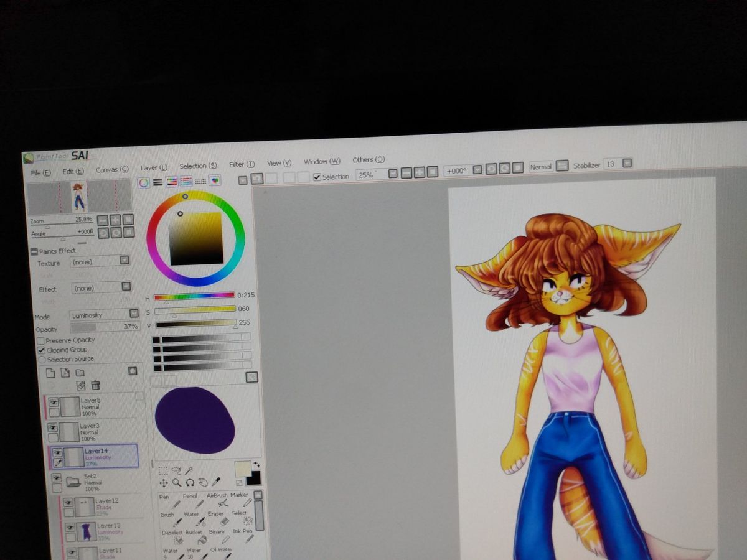Hide Layer14 with its eye icon
This screenshot has height=560, width=747.
58,453
